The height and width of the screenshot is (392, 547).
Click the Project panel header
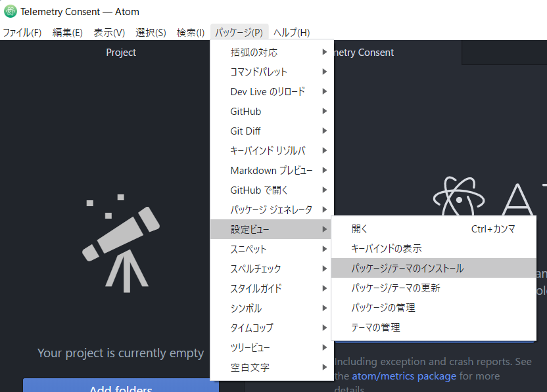(x=121, y=53)
